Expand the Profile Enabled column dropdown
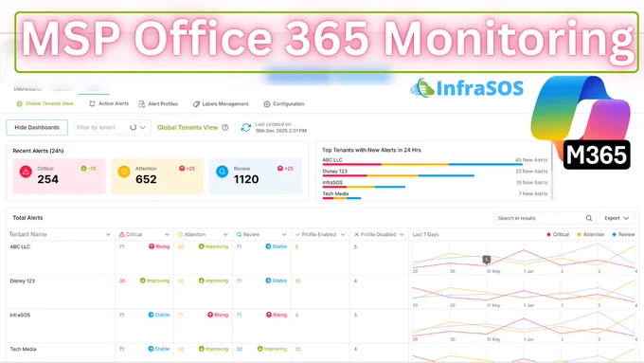The image size is (644, 363). (343, 234)
